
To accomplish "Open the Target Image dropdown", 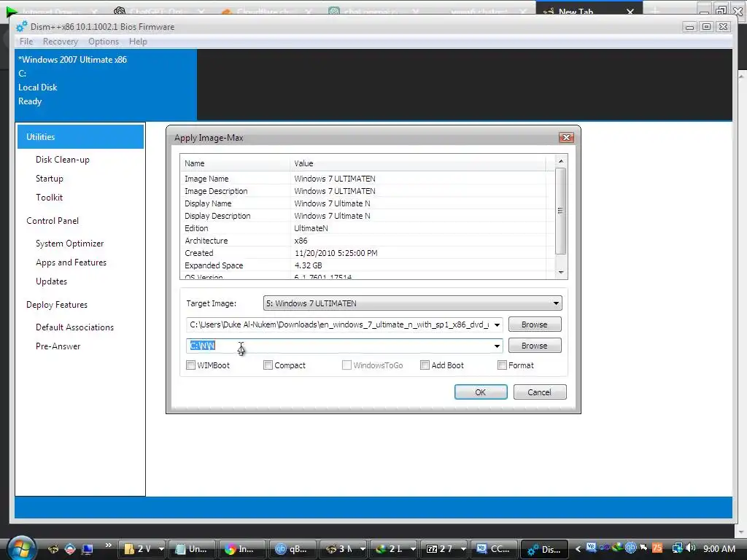I will (413, 303).
